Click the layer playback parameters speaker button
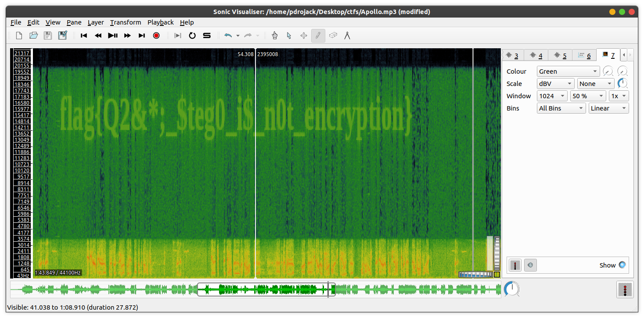Screen dimensions: 644x318 click(x=530, y=265)
